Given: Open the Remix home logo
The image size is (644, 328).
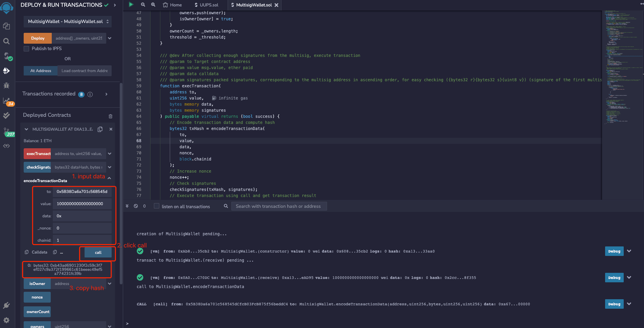Looking at the screenshot, I should click(x=7, y=7).
